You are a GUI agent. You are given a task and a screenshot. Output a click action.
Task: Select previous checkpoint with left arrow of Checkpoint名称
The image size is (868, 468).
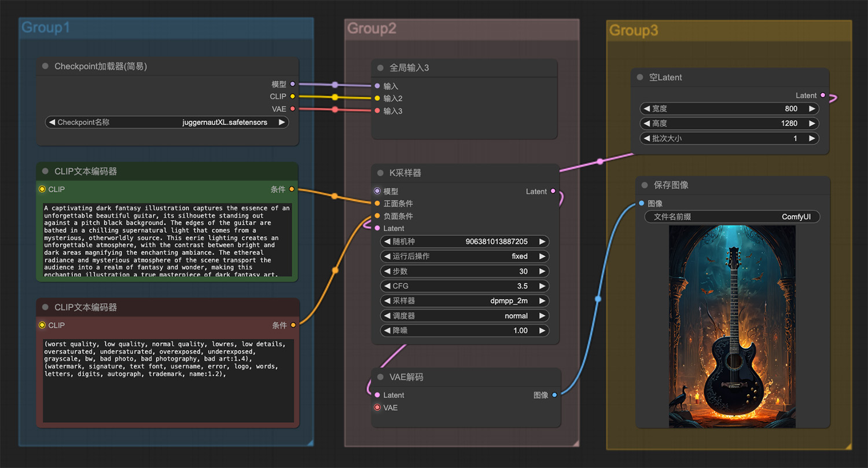click(x=52, y=122)
